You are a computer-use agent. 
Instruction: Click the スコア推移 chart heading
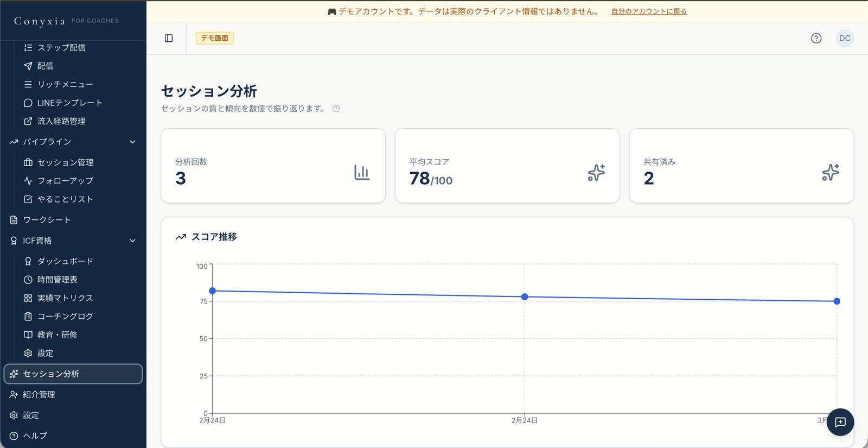point(214,237)
